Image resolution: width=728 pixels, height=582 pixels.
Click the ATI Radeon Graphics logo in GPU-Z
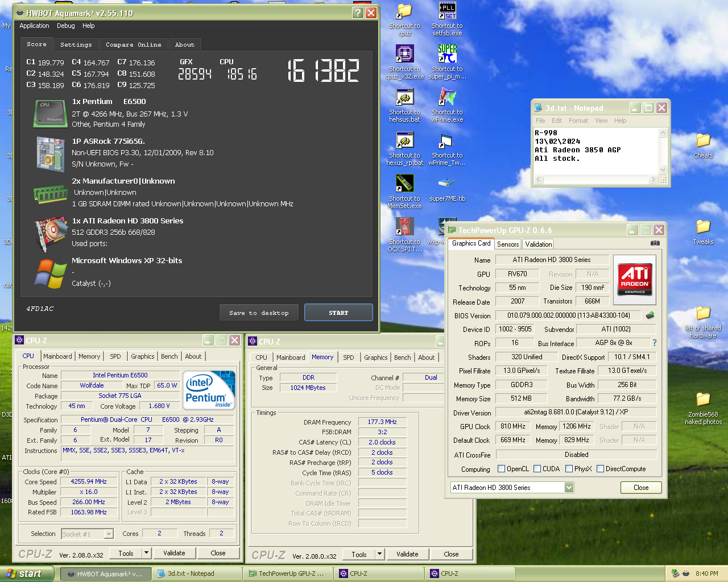coord(635,280)
